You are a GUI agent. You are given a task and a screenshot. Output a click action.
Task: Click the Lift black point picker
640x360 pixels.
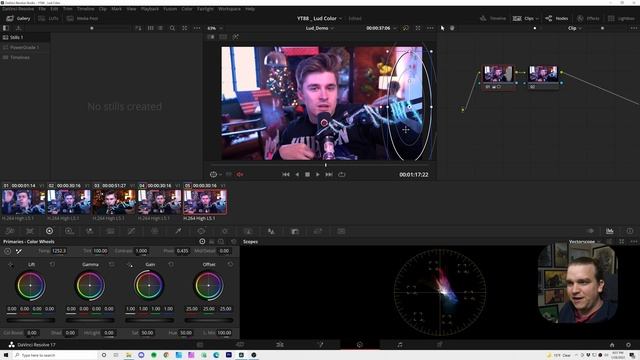point(10,265)
